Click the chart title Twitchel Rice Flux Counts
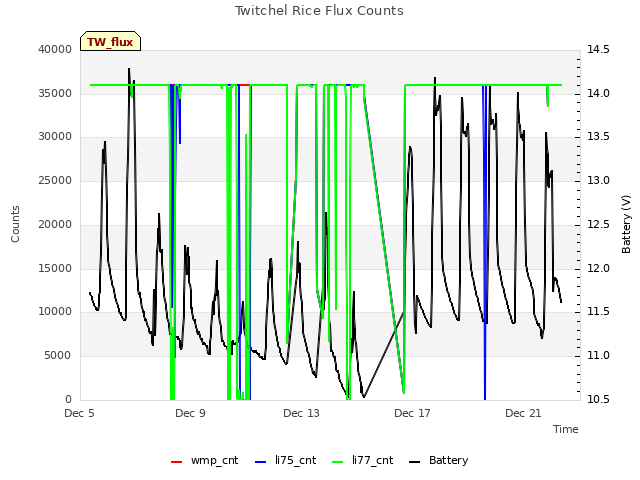Image resolution: width=640 pixels, height=480 pixels. tap(319, 11)
